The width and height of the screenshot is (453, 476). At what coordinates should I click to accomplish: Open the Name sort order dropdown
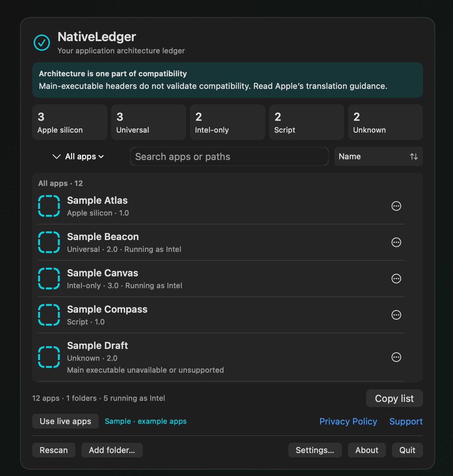(x=378, y=156)
